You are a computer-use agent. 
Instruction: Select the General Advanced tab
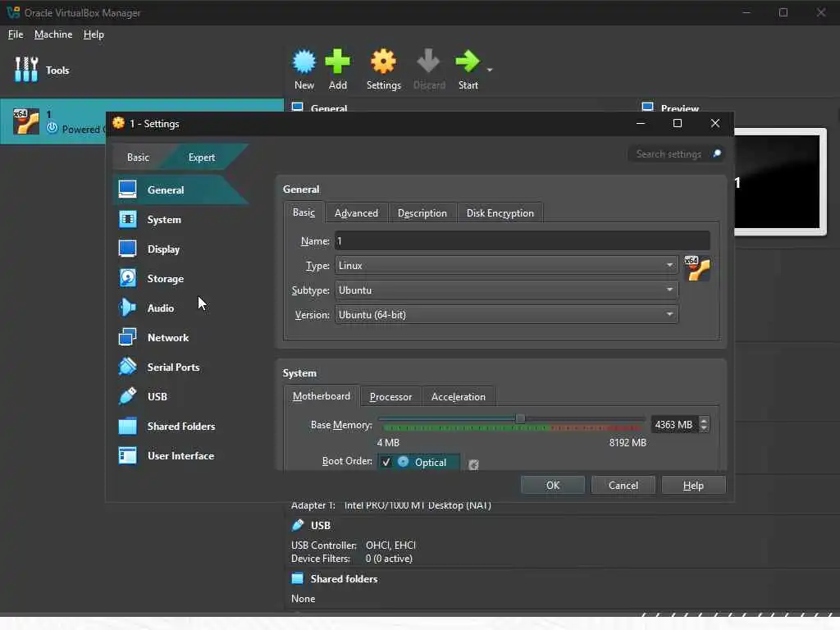[356, 213]
